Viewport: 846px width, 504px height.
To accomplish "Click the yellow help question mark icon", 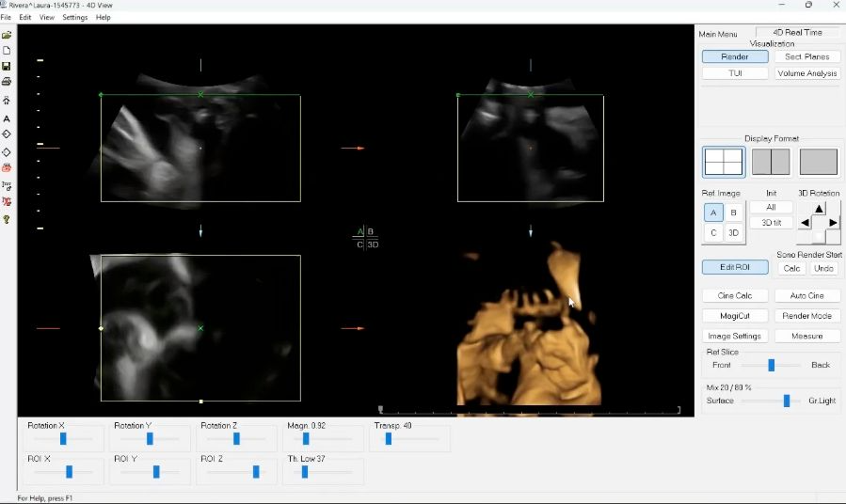I will [7, 219].
